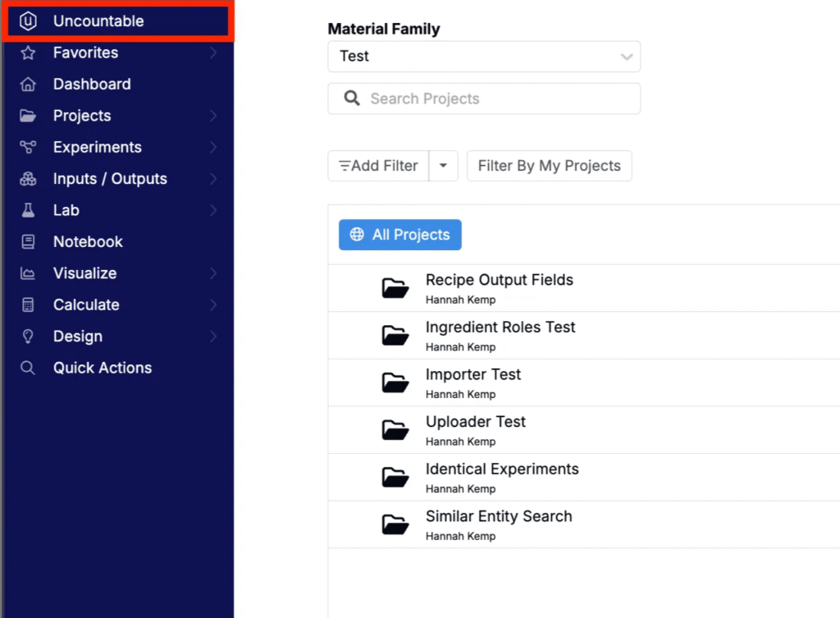Open the Add Filter dropdown arrow
Viewport: 840px width, 618px height.
coord(443,166)
